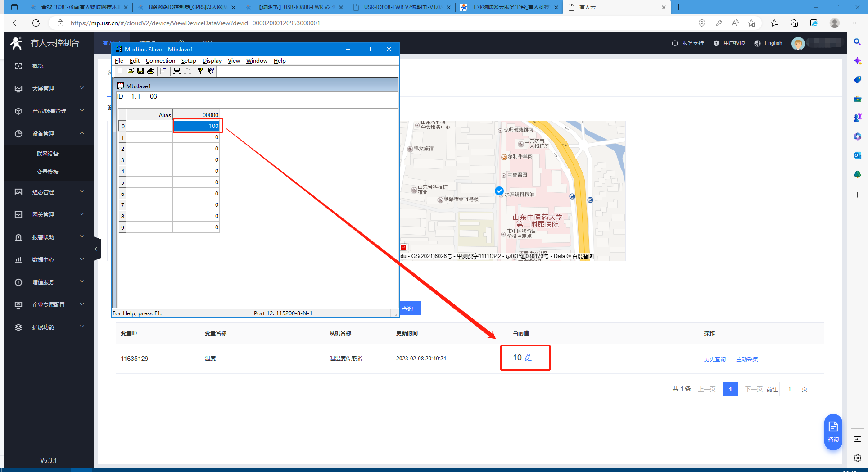
Task: Click the 主动采集 link in the table row
Action: point(747,359)
